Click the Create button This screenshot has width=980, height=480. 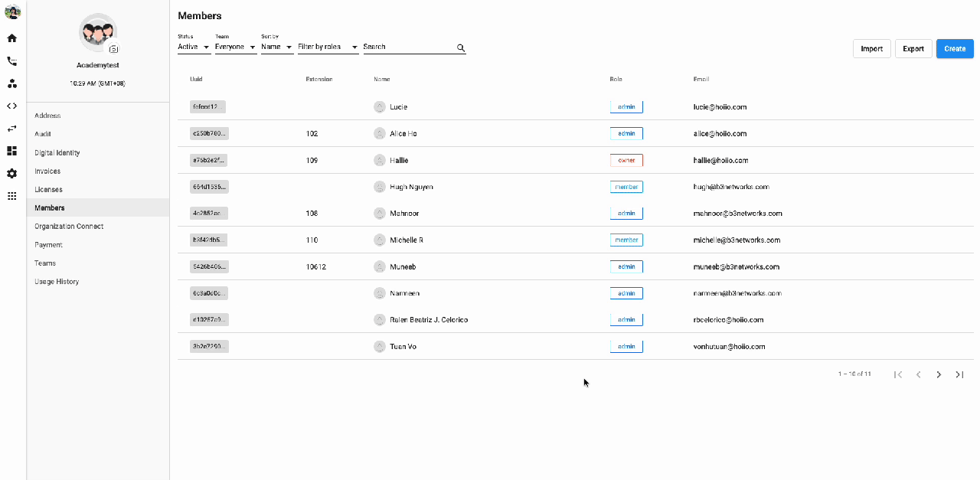(x=955, y=48)
